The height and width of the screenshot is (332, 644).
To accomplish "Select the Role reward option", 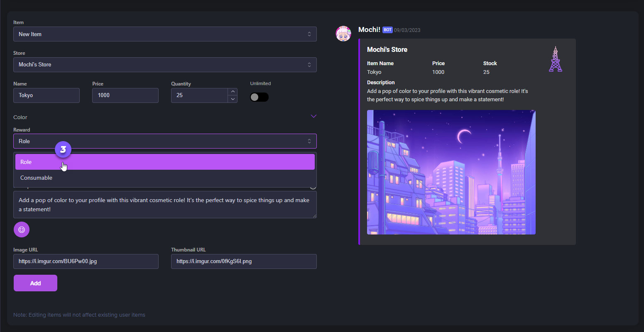I will 165,162.
